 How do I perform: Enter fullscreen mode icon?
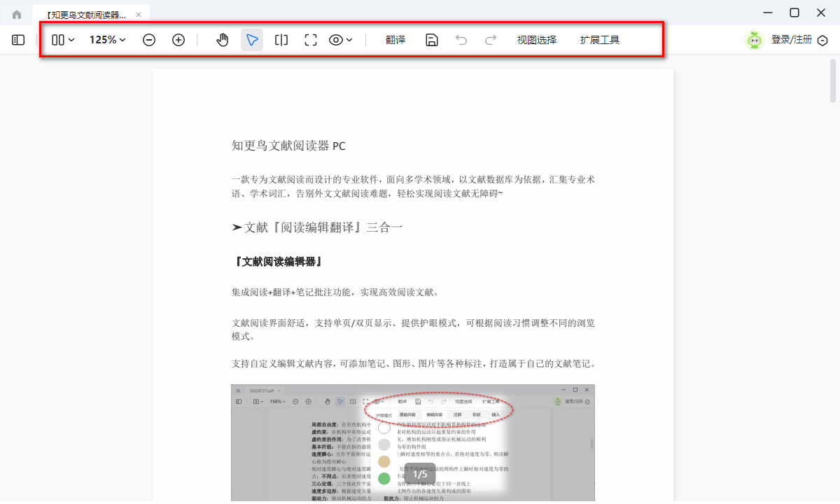[311, 40]
